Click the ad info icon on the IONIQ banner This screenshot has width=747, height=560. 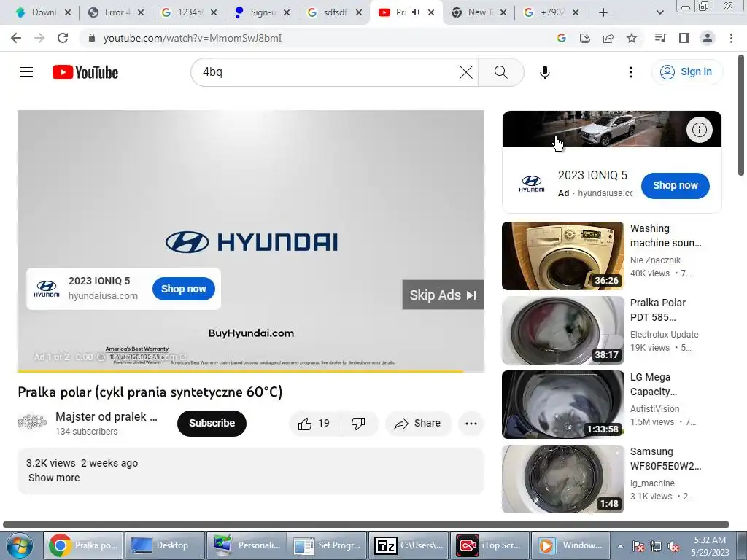click(699, 130)
